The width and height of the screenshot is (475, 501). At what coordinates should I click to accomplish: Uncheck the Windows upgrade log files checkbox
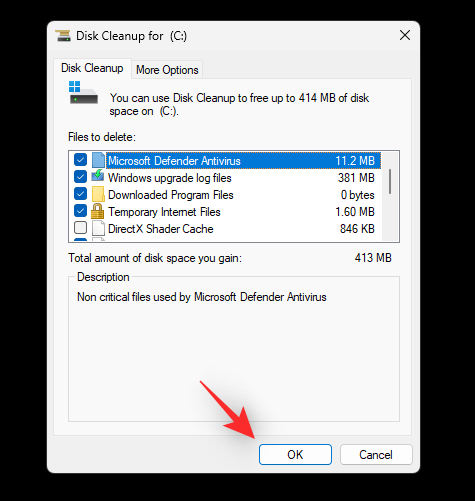point(80,177)
